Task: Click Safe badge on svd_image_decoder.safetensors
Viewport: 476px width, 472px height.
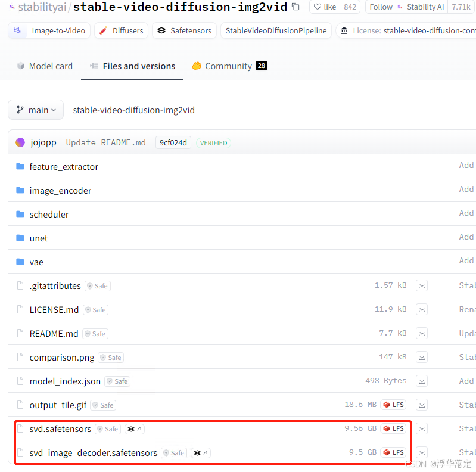Action: coord(174,453)
